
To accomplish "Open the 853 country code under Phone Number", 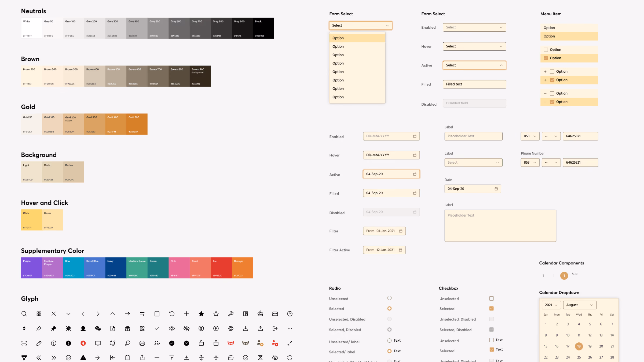I will (530, 162).
